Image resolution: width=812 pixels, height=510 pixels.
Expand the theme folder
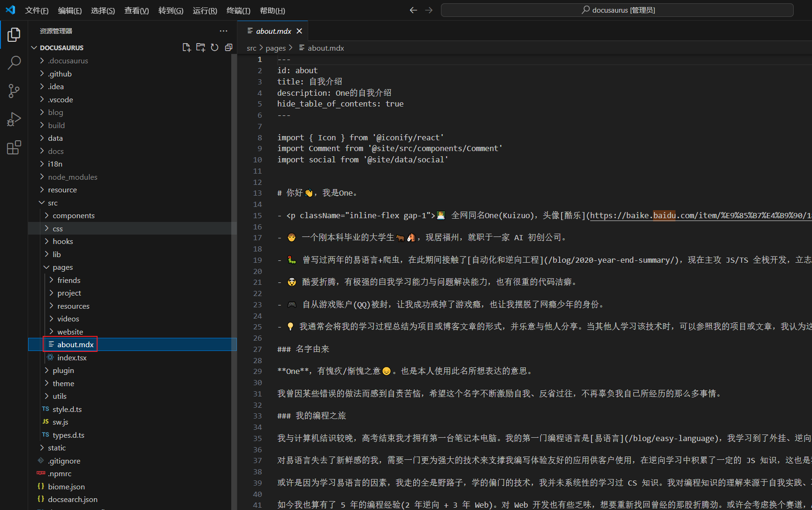click(x=46, y=383)
